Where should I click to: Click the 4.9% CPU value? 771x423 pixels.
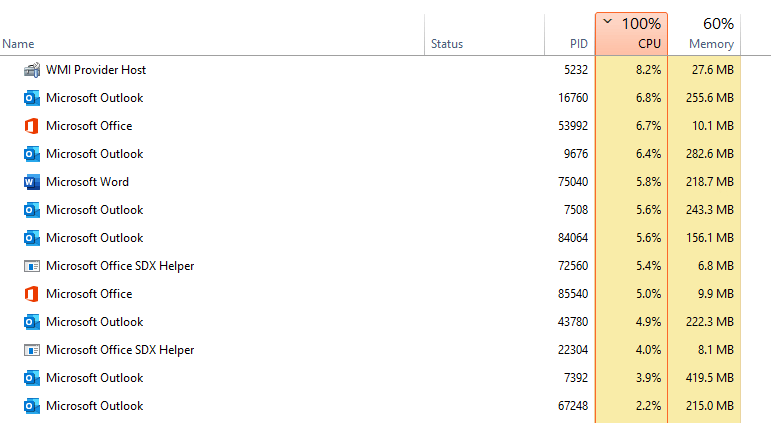(648, 322)
